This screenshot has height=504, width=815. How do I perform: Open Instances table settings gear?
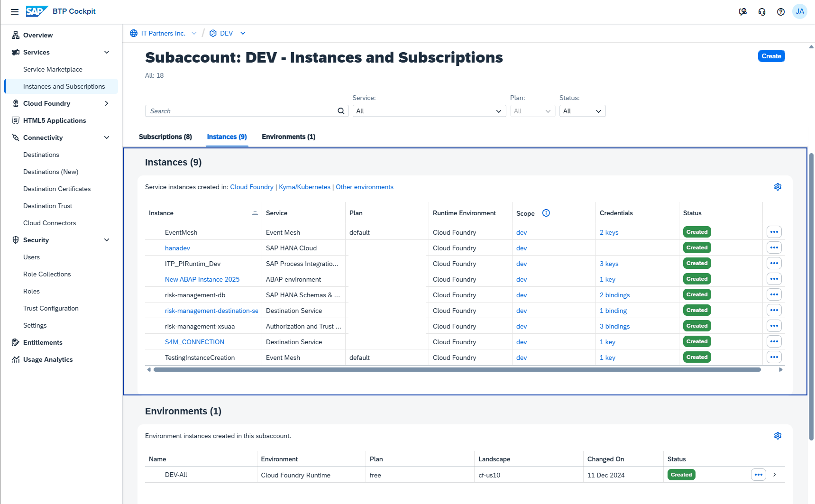[778, 187]
